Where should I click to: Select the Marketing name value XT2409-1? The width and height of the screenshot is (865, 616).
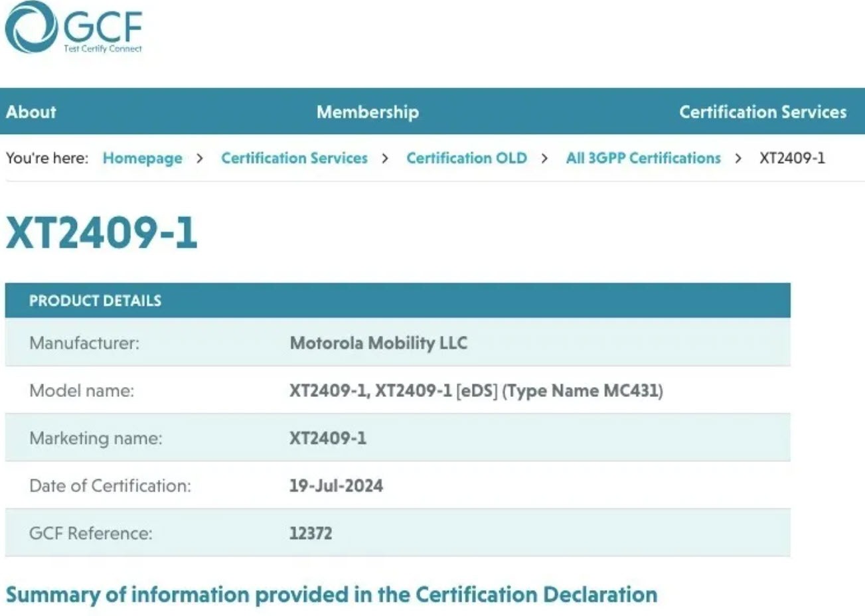[x=328, y=438]
